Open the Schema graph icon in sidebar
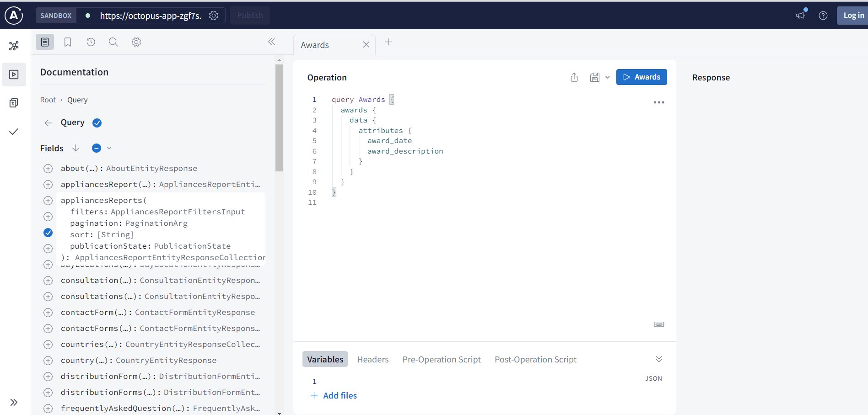Screen dimensions: 868x415 click(x=14, y=46)
